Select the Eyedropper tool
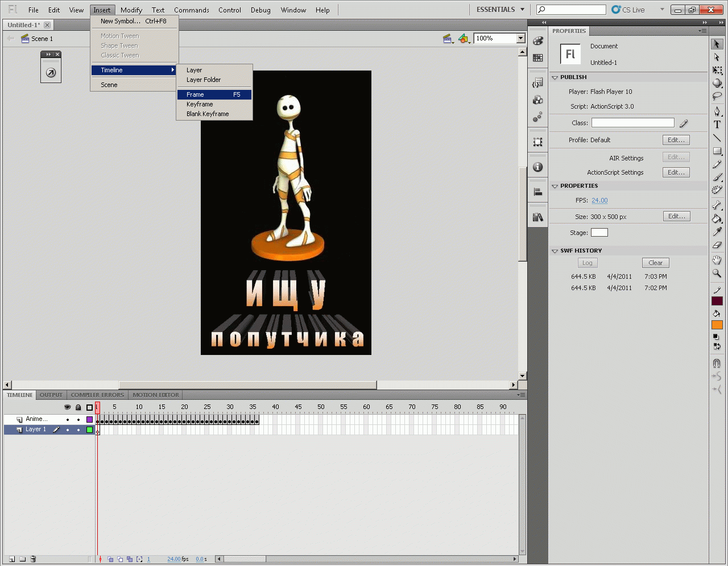728x566 pixels. coord(717,232)
